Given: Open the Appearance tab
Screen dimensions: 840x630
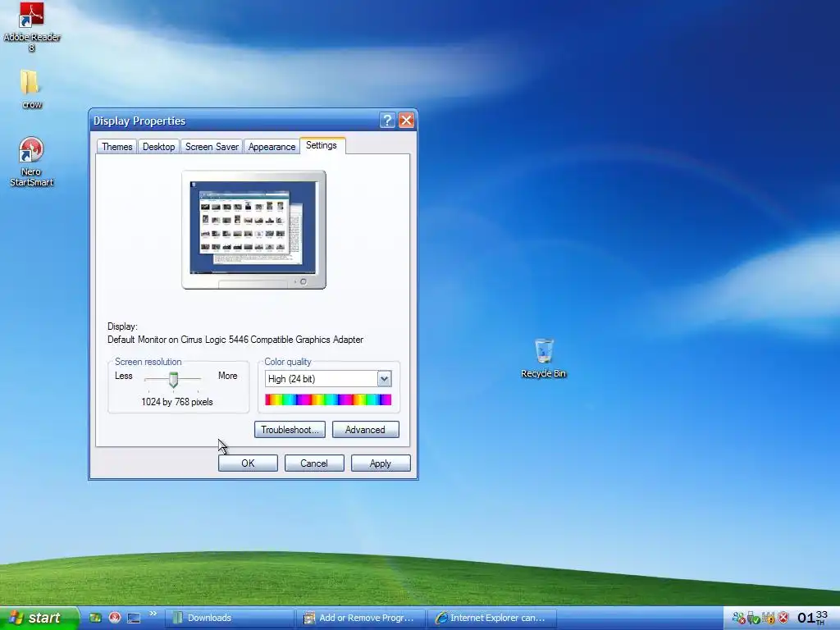Looking at the screenshot, I should point(272,147).
